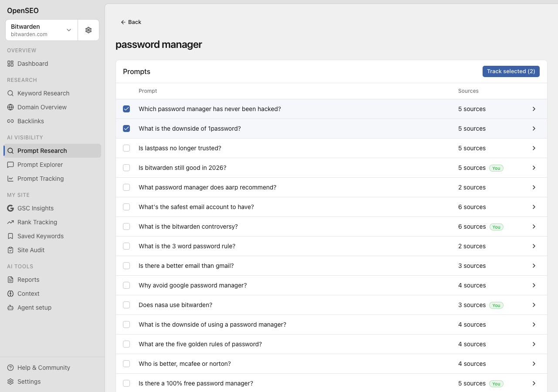Viewport: 558px width, 392px height.
Task: Uncheck 'Which password manager has never been hacked?'
Action: coord(126,109)
